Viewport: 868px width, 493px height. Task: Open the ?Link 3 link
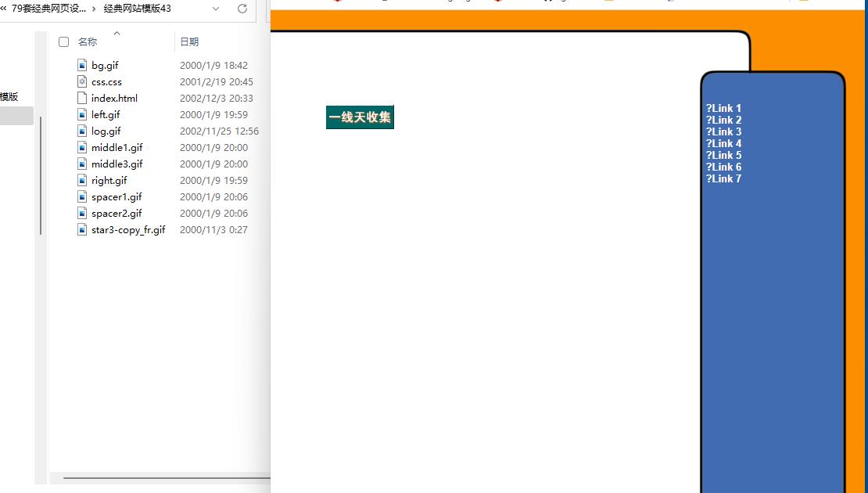723,131
